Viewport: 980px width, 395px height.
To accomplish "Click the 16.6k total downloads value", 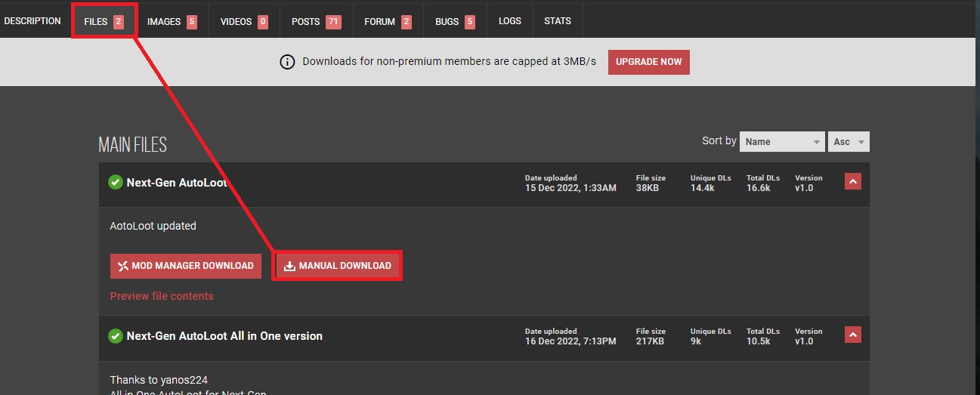I will click(758, 188).
